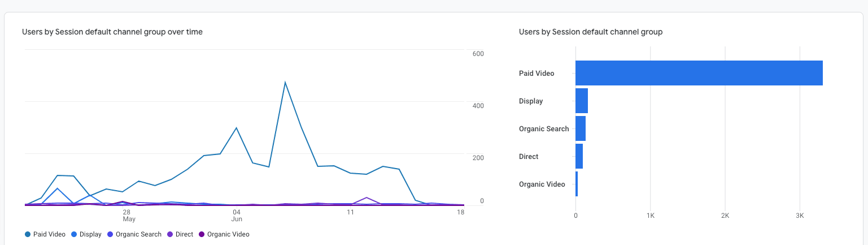868x245 pixels.
Task: Select the Display bar in bar chart
Action: point(582,101)
